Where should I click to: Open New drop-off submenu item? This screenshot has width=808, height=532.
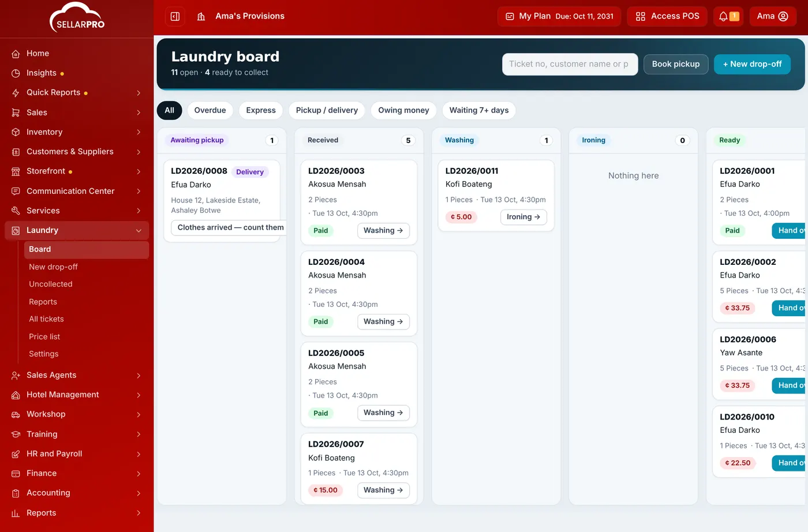53,267
